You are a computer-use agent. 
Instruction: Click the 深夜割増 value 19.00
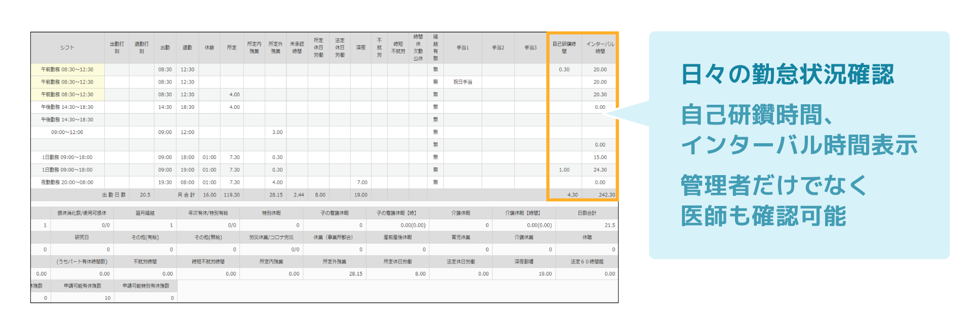point(545,274)
